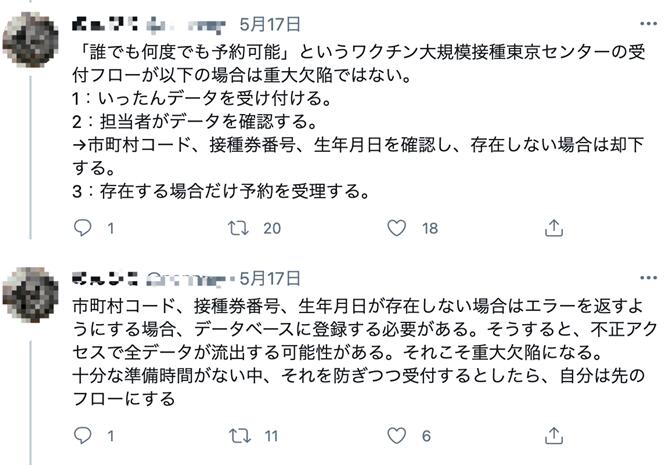Click the like count 18 on first tweet
Image resolution: width=668 pixels, height=465 pixels.
pyautogui.click(x=430, y=228)
